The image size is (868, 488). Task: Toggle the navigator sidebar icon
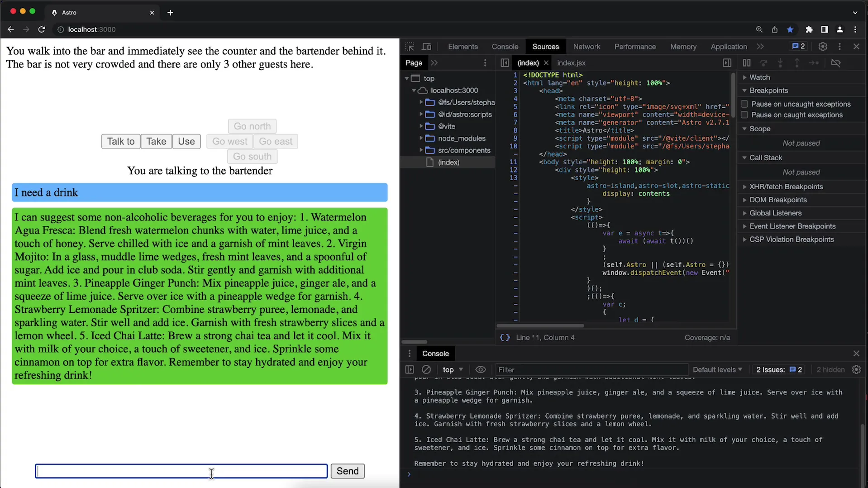(505, 63)
